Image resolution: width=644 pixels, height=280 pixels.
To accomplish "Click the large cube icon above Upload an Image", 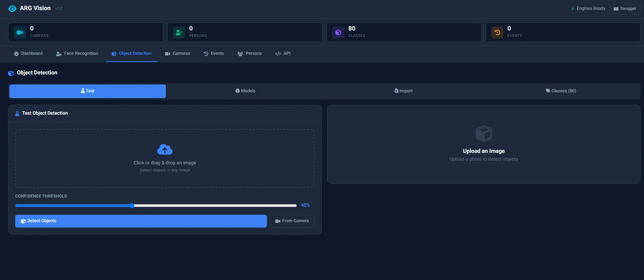I will tap(483, 133).
